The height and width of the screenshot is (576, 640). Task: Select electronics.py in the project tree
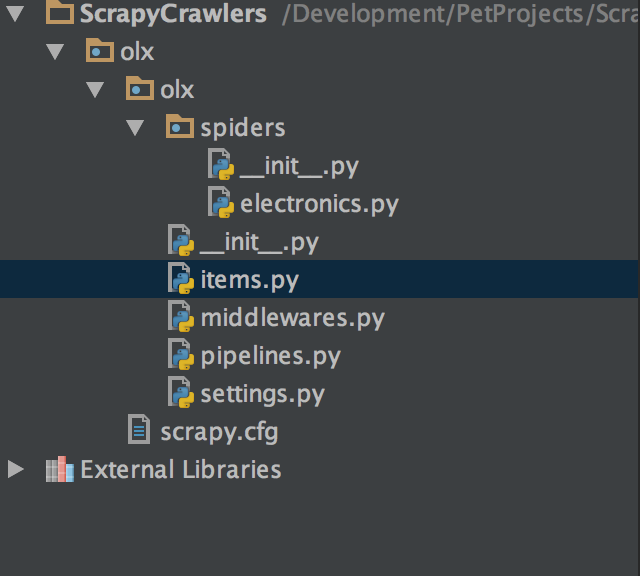pos(319,204)
